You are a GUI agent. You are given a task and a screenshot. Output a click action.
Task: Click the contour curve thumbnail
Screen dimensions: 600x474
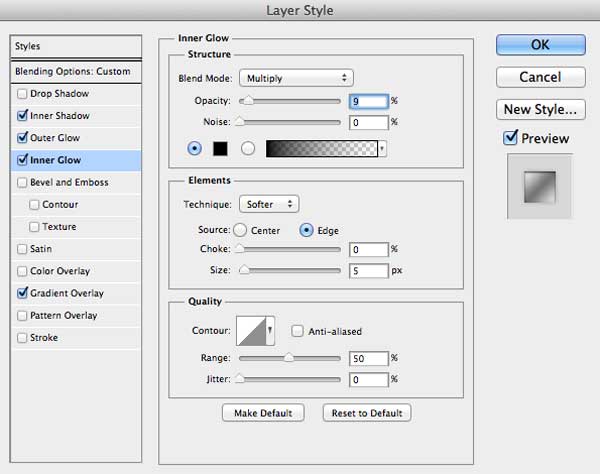(251, 331)
